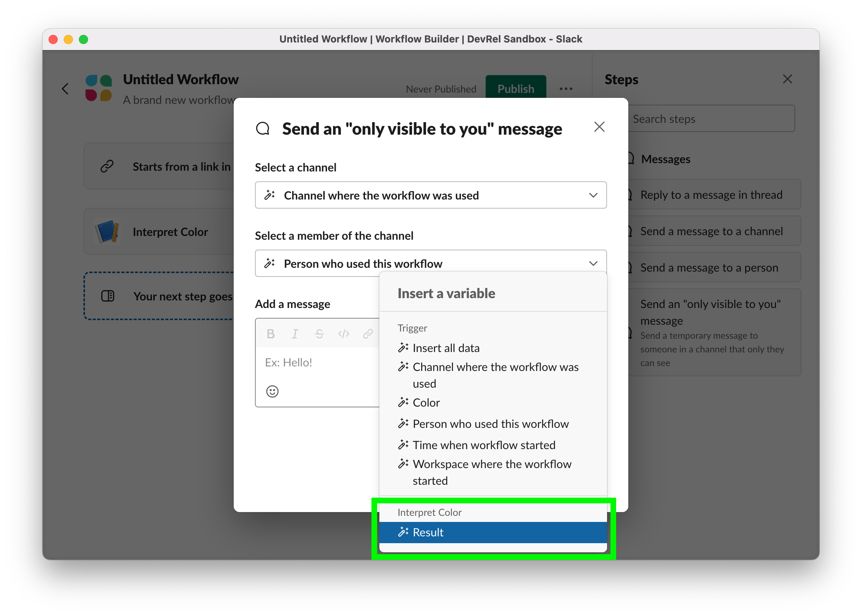Click the link icon on trigger step
Viewport: 862px width, 616px height.
(107, 166)
